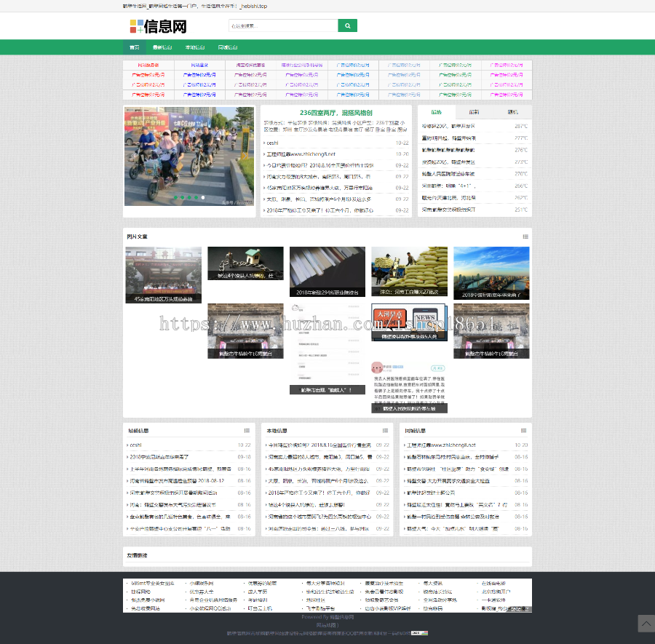Click the 信息网 site logo
This screenshot has height=644, width=655.
click(158, 27)
